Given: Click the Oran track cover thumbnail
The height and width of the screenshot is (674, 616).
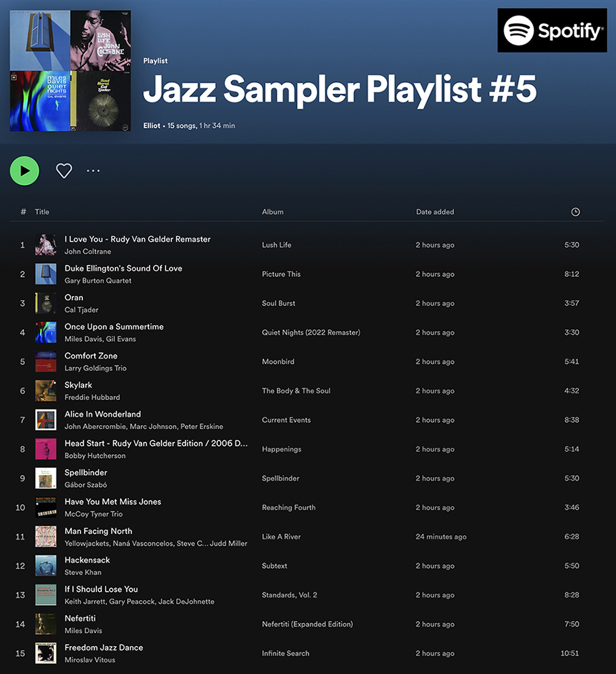Looking at the screenshot, I should coord(45,303).
